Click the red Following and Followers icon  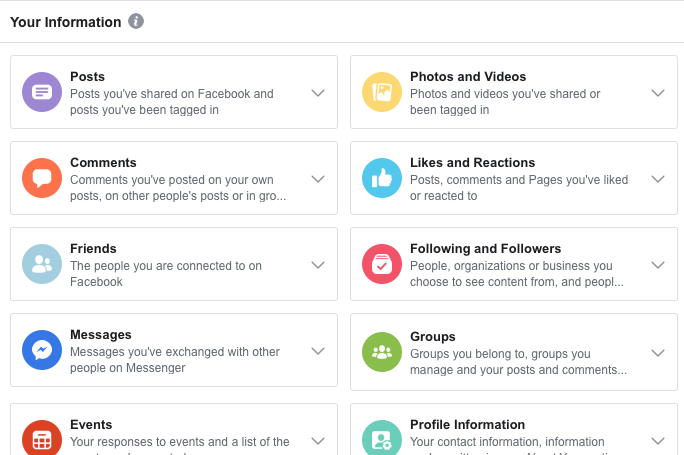coord(382,264)
